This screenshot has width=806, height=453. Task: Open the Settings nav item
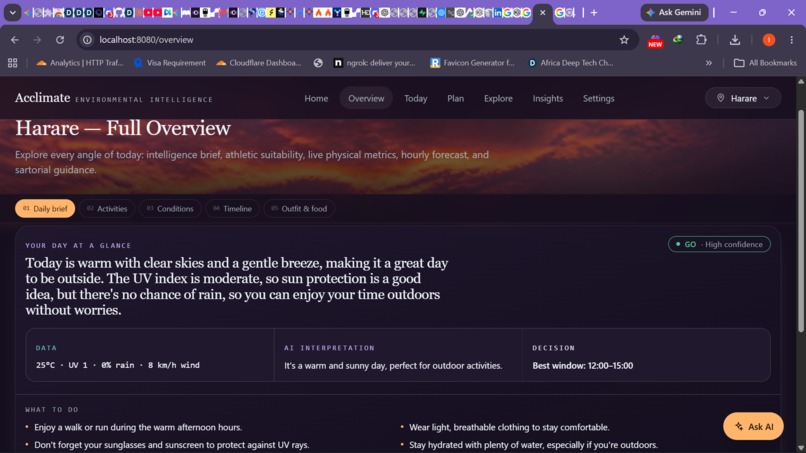tap(598, 98)
